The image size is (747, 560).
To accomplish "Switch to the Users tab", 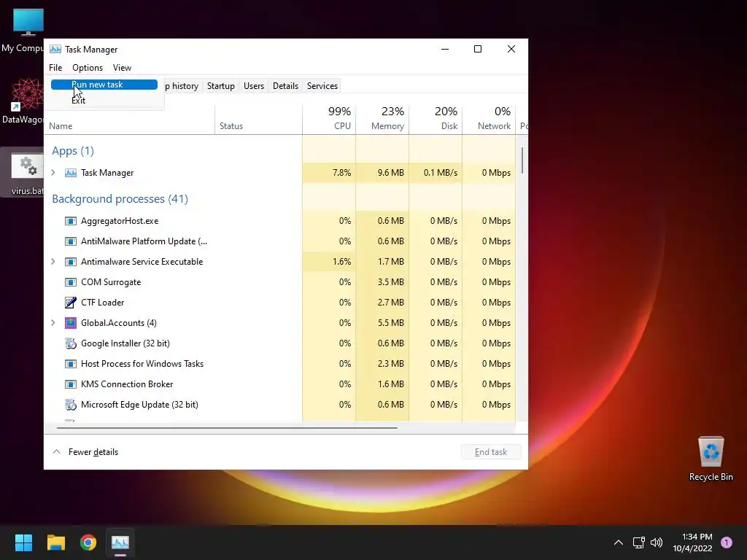I will (x=253, y=86).
